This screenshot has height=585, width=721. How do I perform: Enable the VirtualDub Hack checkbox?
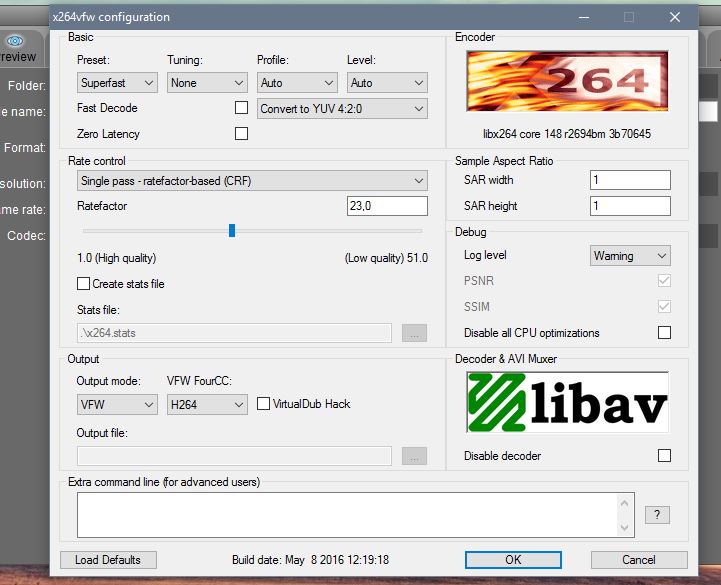point(263,404)
